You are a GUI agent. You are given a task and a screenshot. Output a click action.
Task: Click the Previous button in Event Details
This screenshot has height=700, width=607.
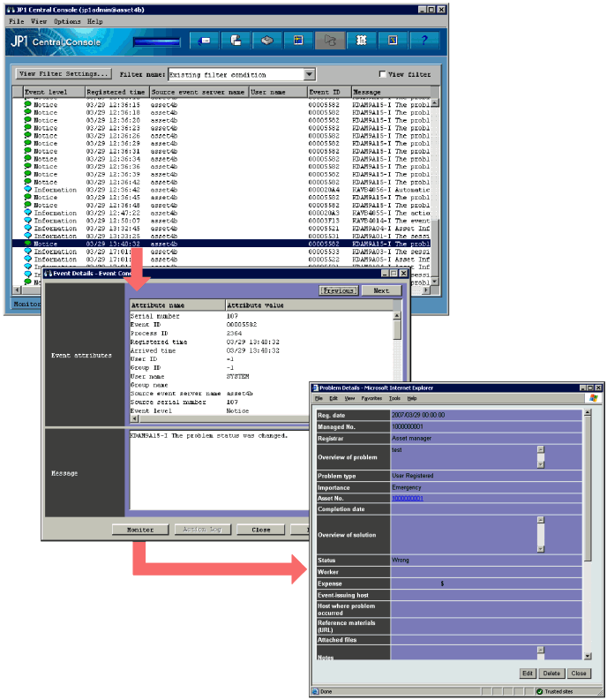pos(339,290)
